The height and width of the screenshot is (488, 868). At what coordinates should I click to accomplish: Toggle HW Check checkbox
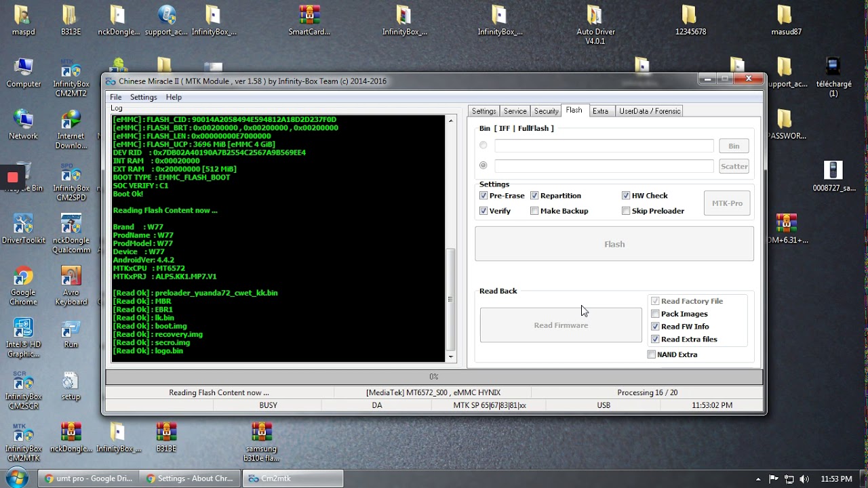[626, 195]
